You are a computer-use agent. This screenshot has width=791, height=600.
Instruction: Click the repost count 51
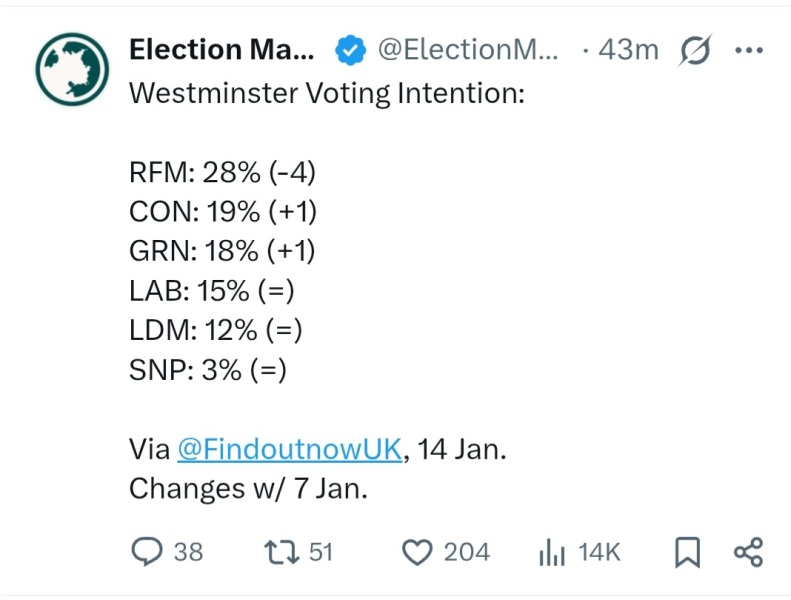321,552
